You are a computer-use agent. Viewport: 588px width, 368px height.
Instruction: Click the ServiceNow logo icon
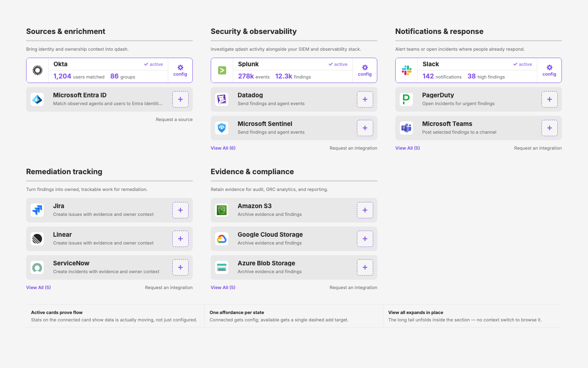pyautogui.click(x=37, y=267)
